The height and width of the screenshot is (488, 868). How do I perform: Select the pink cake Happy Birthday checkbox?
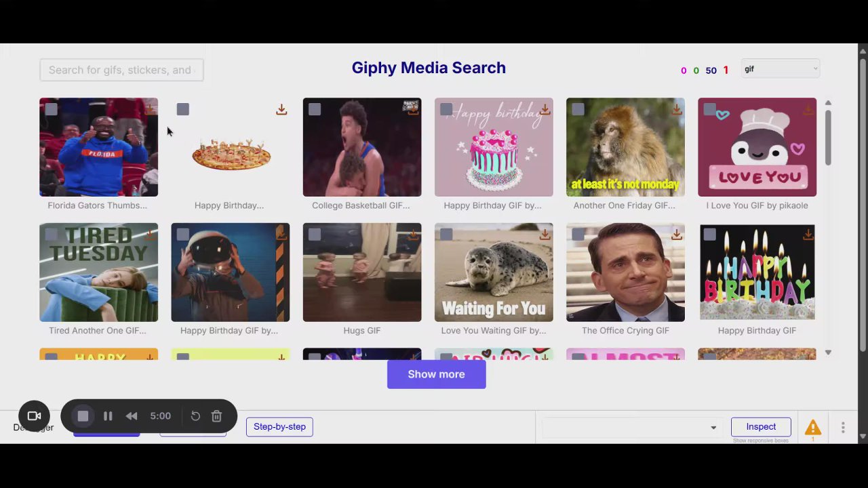click(x=446, y=109)
